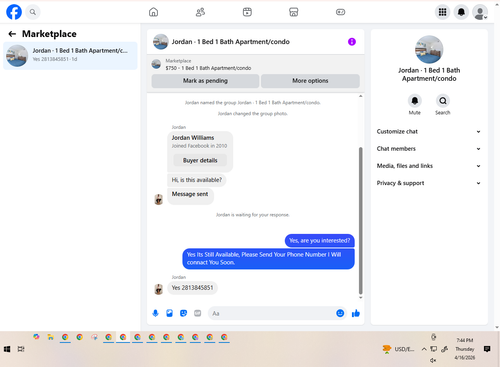Screen dimensions: 500x367
Task: Open the sticker picker icon
Action: [x=184, y=313]
